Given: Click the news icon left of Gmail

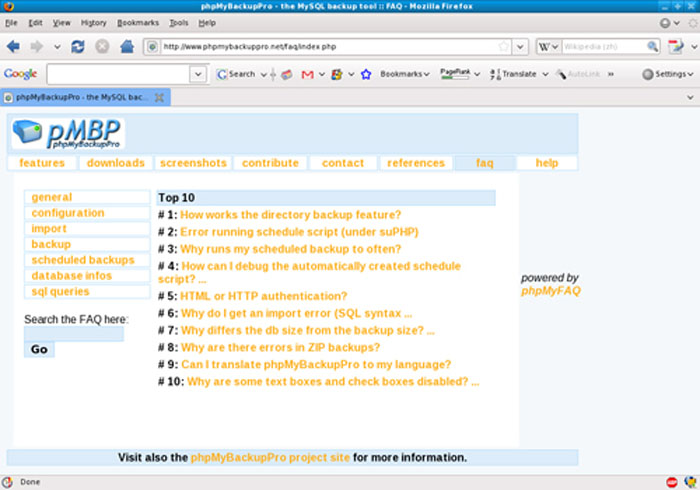Looking at the screenshot, I should (x=287, y=75).
